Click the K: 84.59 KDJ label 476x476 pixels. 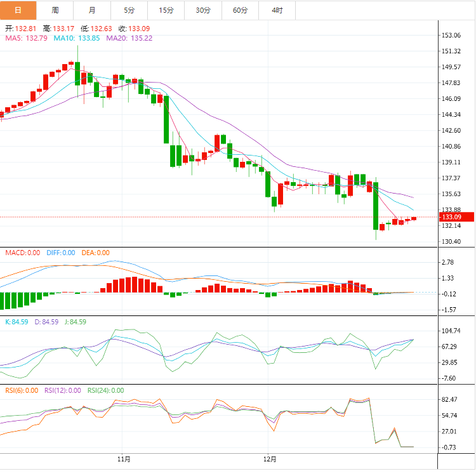17,322
